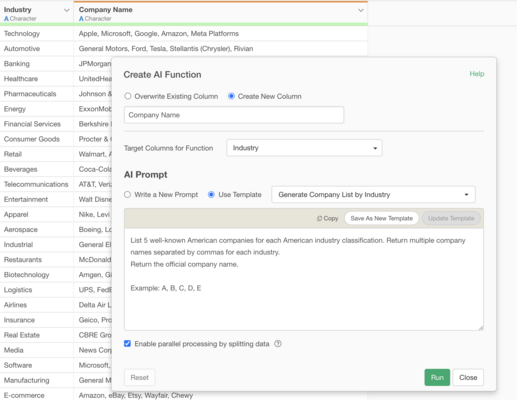Click the Technology industry cell
The width and height of the screenshot is (517, 400).
37,34
